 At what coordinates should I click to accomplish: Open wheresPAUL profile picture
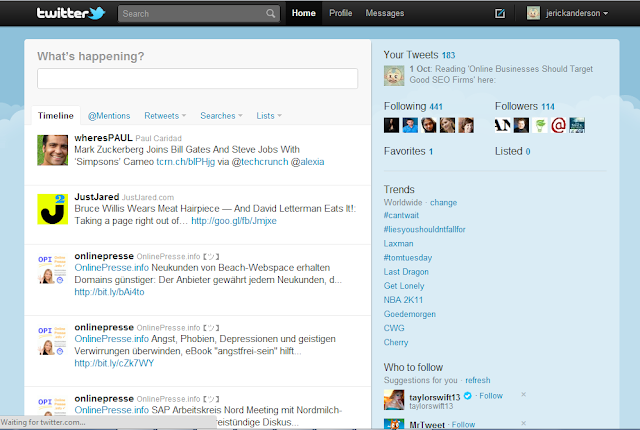(x=53, y=150)
